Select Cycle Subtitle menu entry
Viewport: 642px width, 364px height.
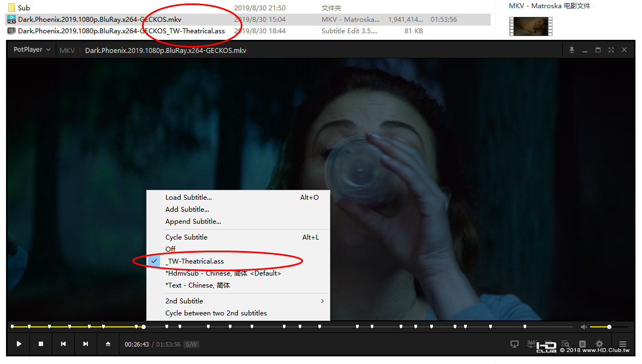(238, 237)
